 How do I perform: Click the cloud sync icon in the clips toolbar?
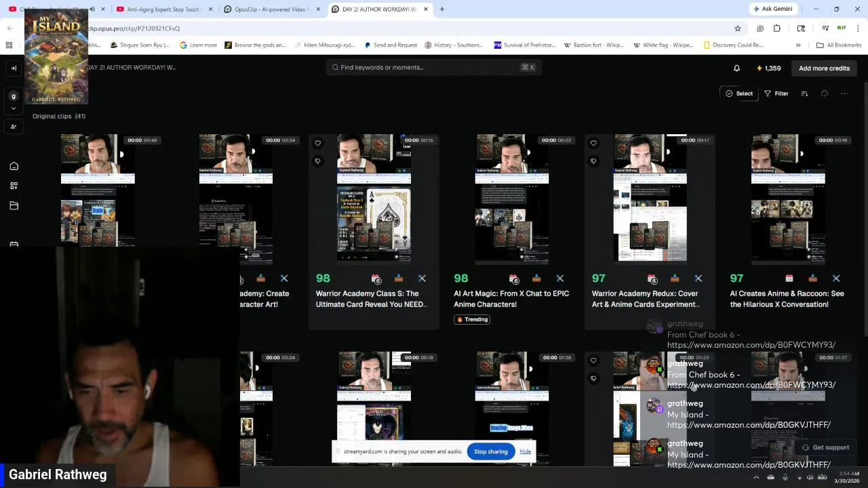click(x=825, y=94)
